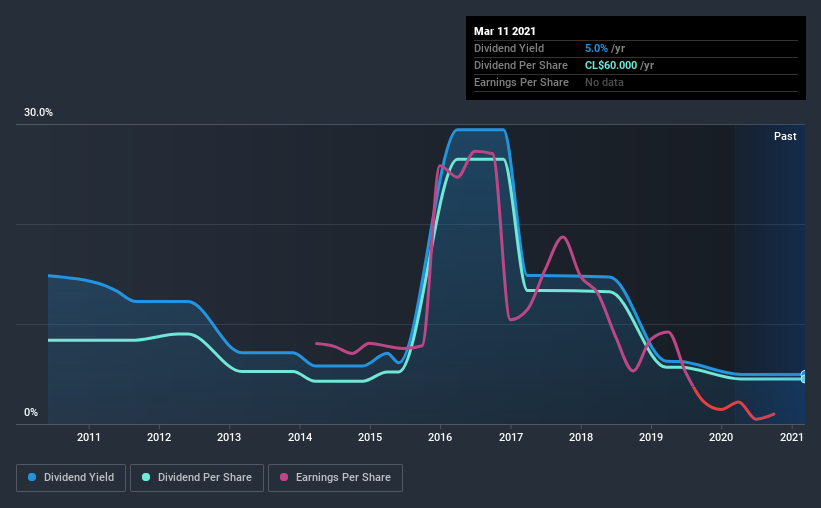
Task: Click the 2012 x-axis label
Action: (x=159, y=437)
